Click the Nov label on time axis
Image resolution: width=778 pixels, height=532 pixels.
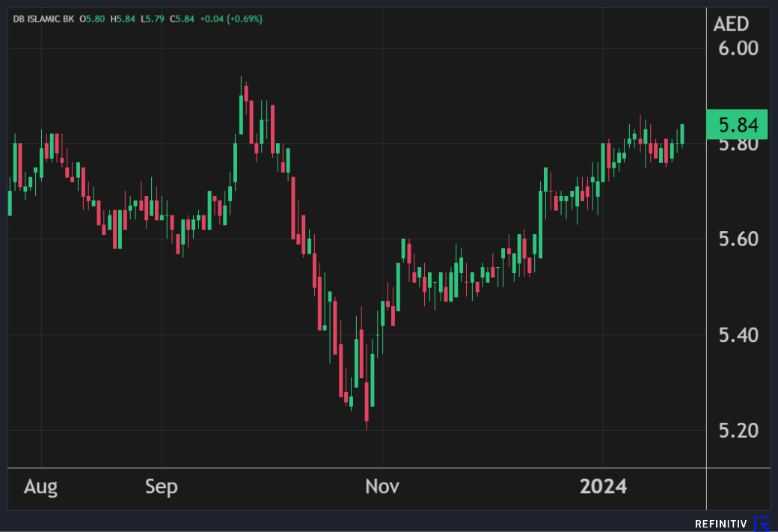382,487
